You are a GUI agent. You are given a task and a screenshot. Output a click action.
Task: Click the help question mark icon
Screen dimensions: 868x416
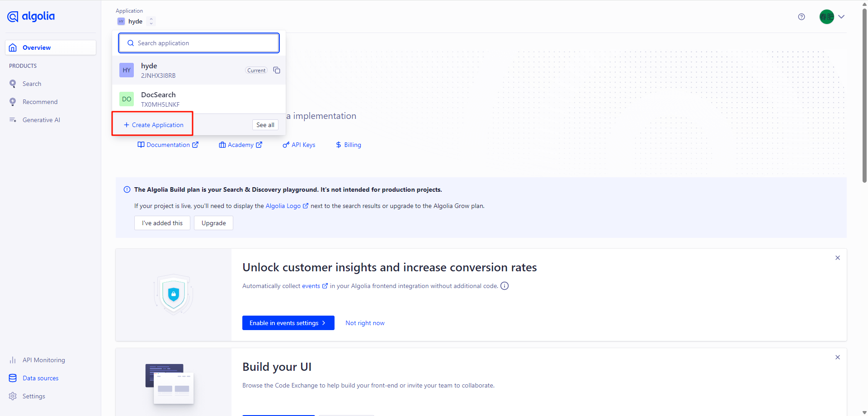pos(802,17)
